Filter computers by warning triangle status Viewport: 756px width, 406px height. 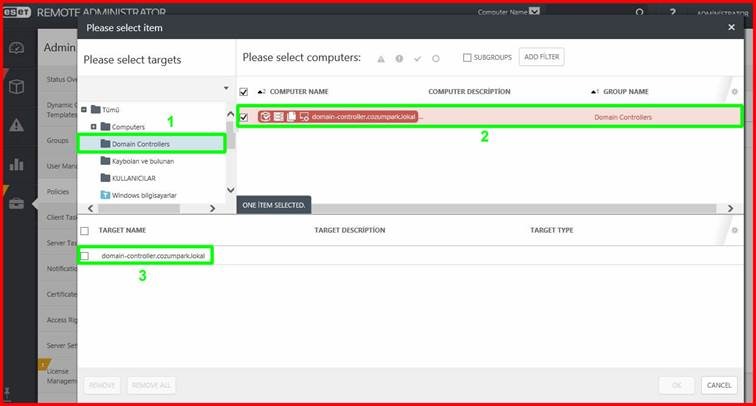(x=381, y=59)
